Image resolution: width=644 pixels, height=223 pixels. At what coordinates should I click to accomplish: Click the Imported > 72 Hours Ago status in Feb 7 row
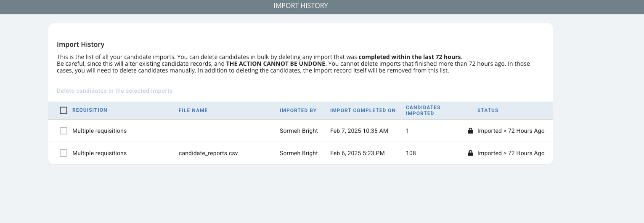(x=511, y=131)
